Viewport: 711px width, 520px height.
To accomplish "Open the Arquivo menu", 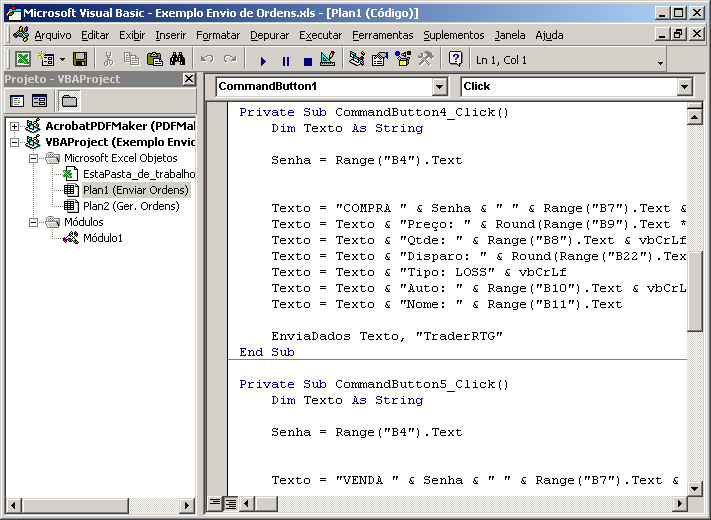I will 53,35.
